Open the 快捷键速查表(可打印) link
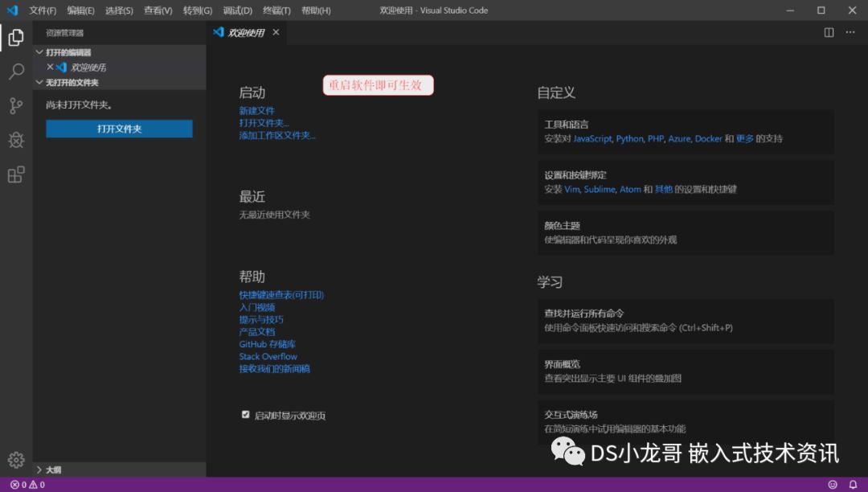 point(281,295)
